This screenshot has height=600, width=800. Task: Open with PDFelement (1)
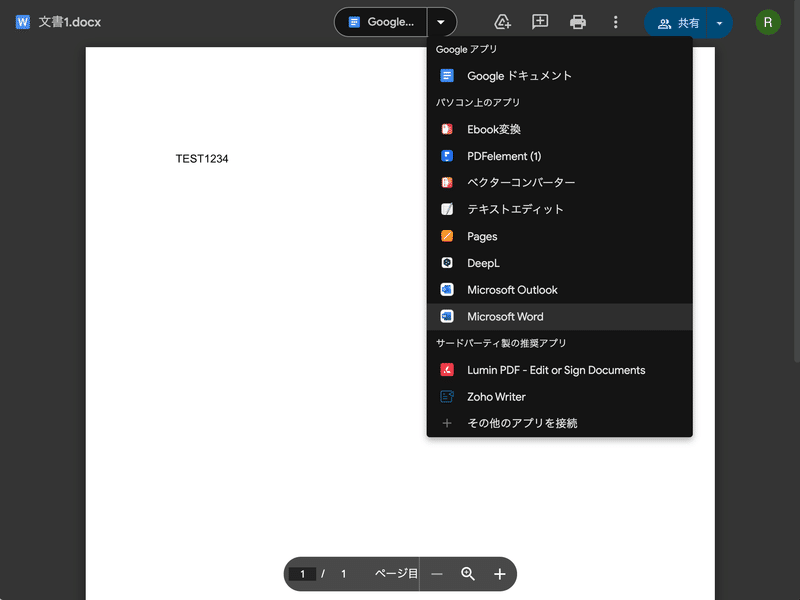(x=559, y=156)
